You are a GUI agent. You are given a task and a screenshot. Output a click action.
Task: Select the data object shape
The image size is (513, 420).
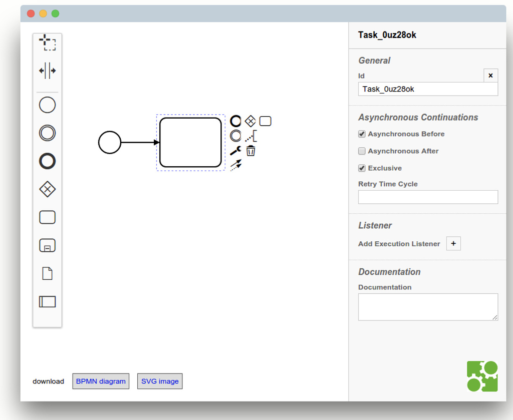tap(47, 273)
